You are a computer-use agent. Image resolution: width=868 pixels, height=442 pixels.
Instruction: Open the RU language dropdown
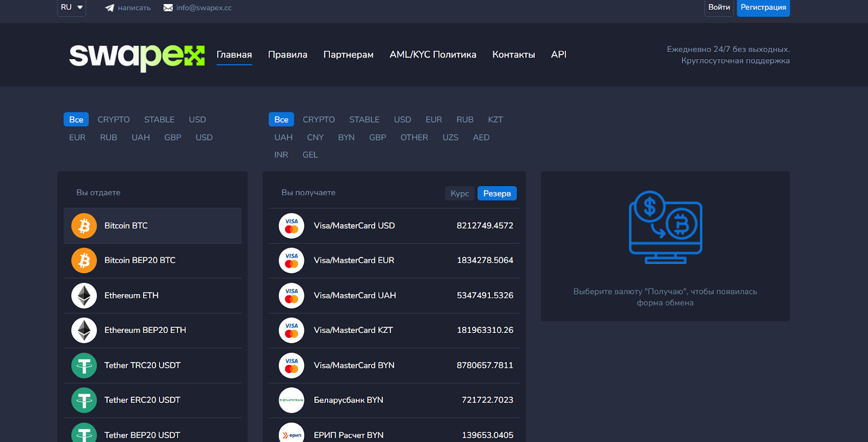72,8
